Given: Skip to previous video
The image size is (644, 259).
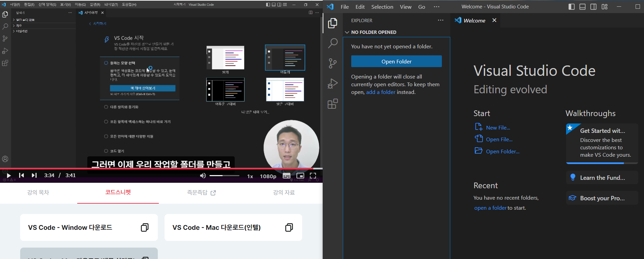Looking at the screenshot, I should (x=21, y=175).
